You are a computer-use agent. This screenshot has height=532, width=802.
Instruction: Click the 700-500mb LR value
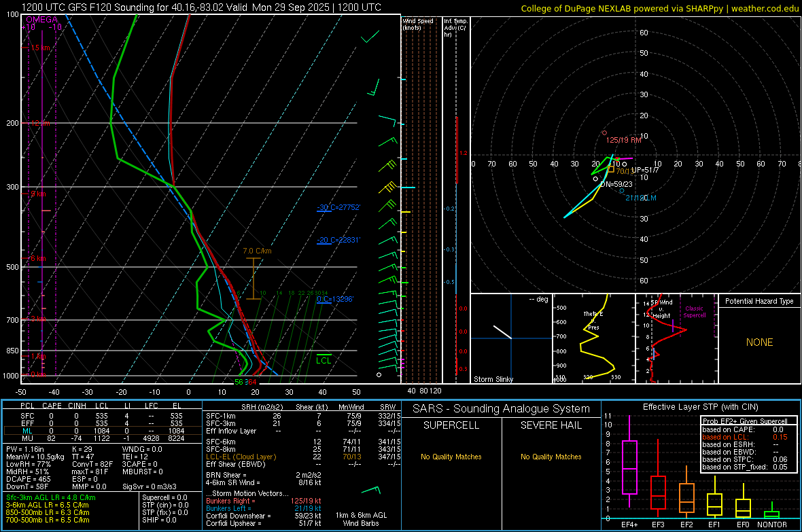[48, 520]
